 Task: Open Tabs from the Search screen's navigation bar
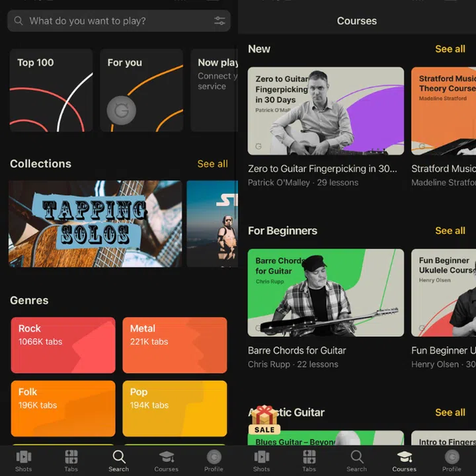tap(71, 460)
